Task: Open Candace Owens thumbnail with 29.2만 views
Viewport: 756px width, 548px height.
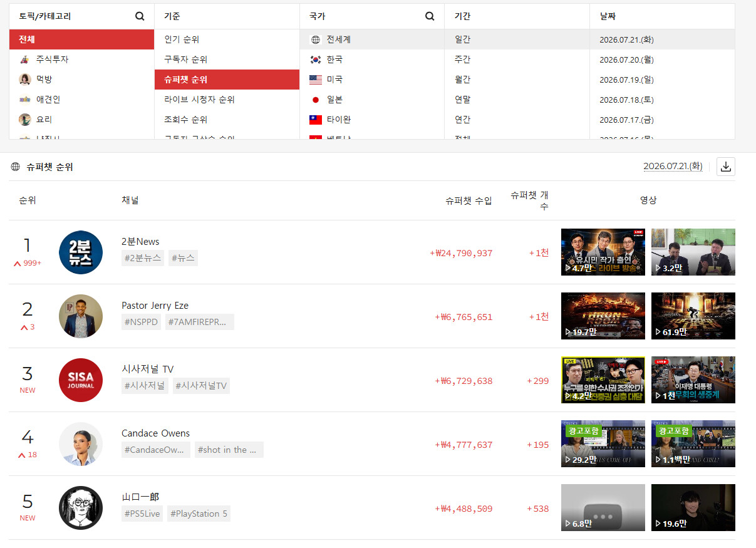Action: (603, 443)
